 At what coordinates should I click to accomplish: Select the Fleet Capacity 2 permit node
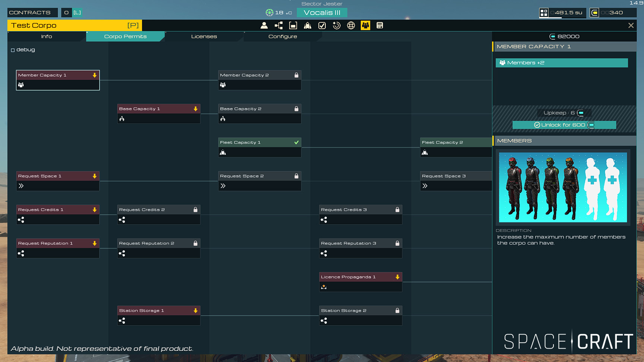[x=456, y=147]
